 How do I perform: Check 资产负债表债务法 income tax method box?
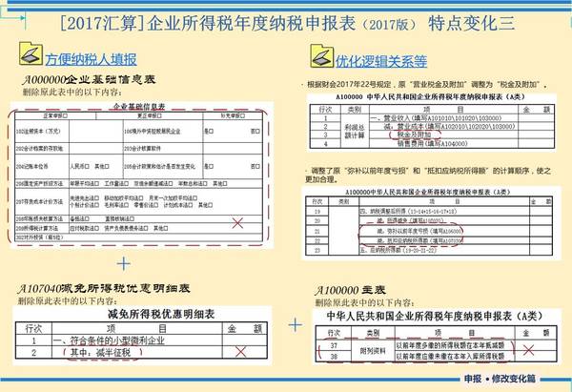(x=146, y=229)
